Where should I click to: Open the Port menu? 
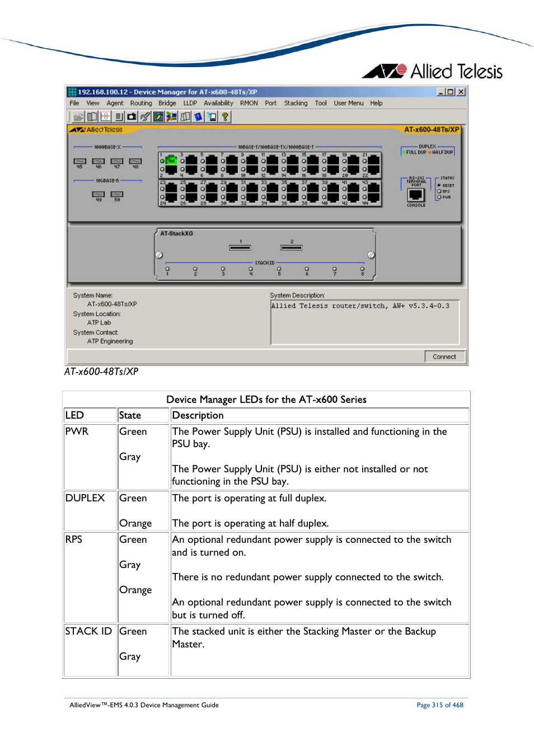(271, 103)
